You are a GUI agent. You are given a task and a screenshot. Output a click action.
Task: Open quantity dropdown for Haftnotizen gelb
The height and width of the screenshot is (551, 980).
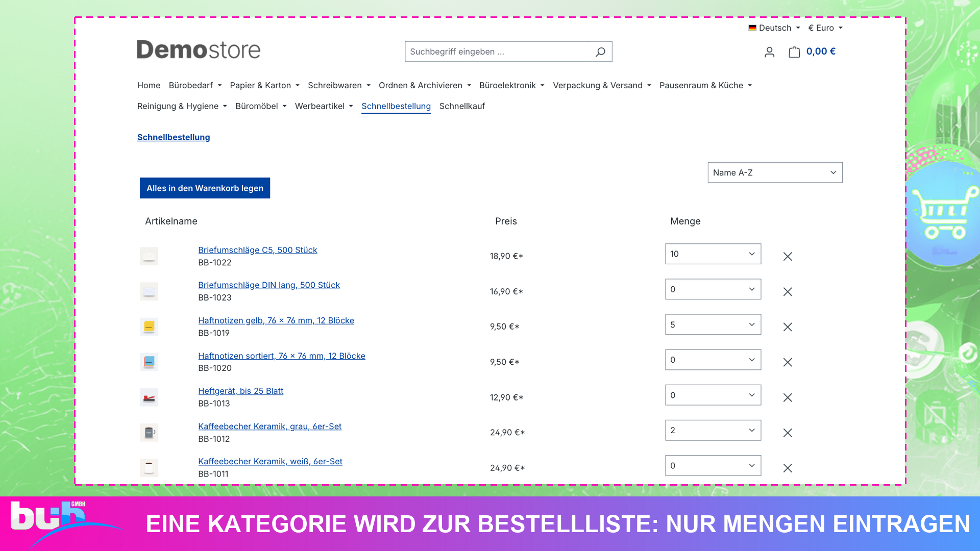pyautogui.click(x=713, y=324)
